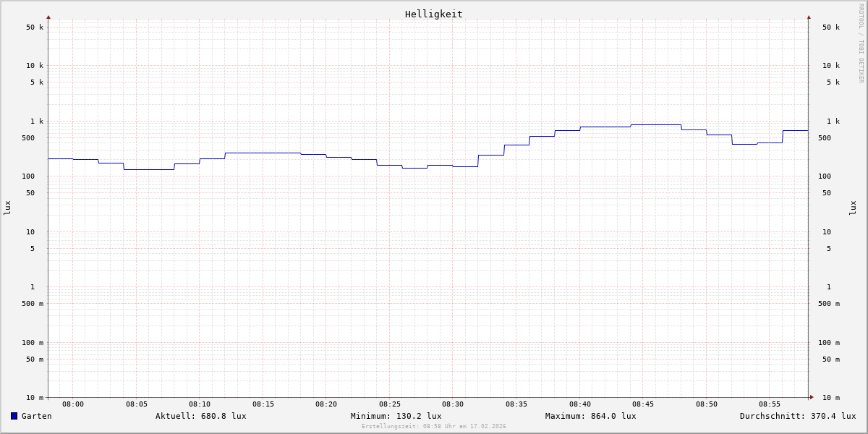Click the Durchschnitt 370.4 lux value

coord(797,416)
